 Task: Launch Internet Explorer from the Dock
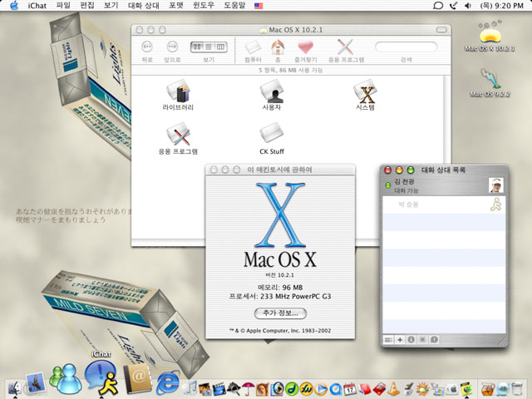pos(168,381)
